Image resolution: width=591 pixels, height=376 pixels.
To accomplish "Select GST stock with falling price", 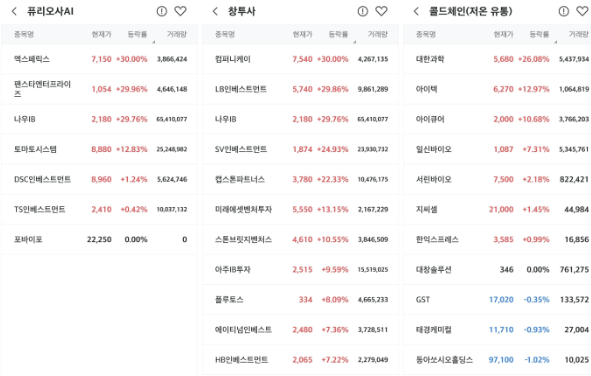I will (x=497, y=300).
